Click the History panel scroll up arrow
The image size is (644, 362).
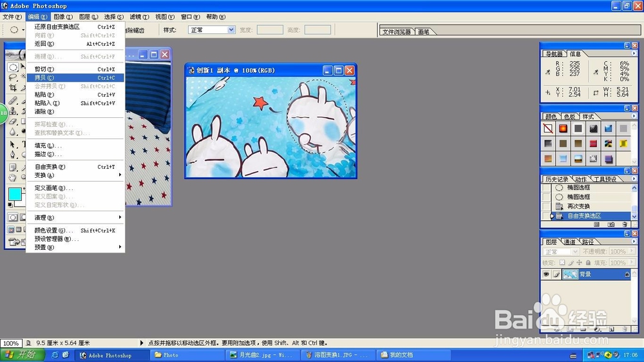[x=634, y=188]
